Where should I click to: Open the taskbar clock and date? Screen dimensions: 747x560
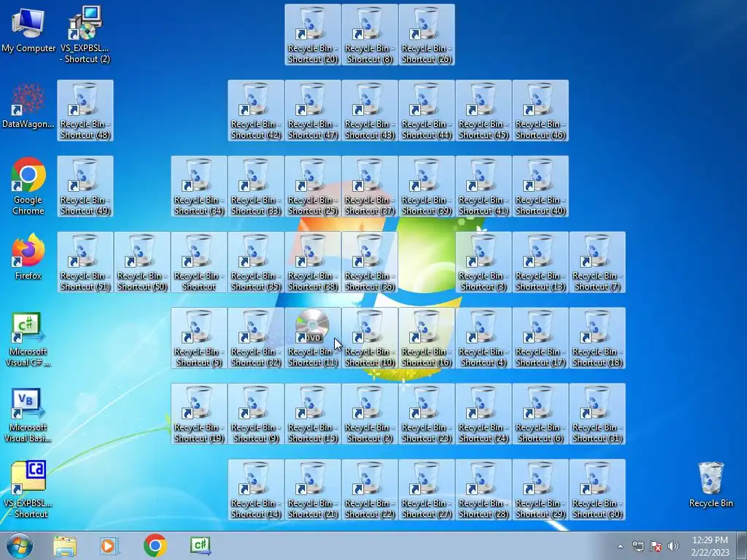[710, 546]
